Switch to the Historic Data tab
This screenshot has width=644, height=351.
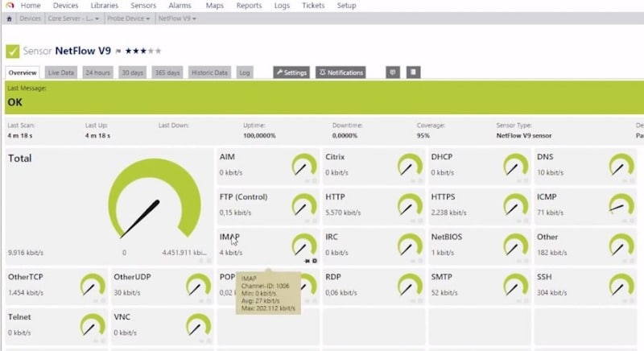coord(209,72)
